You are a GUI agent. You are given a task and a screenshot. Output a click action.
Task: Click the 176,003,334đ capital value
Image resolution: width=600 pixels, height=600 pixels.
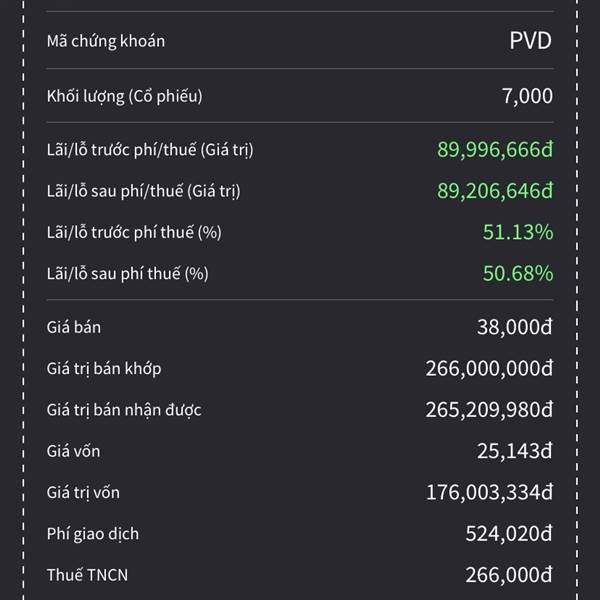489,492
